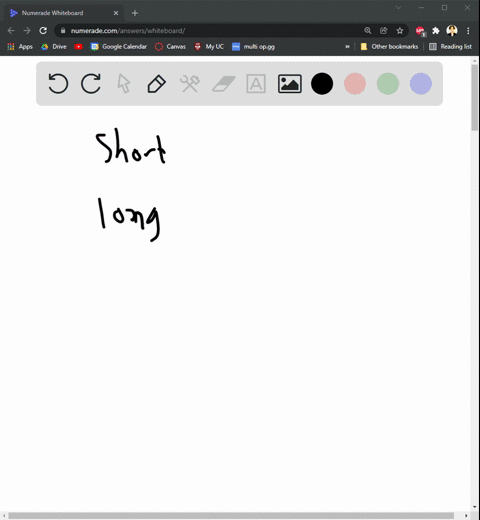Image resolution: width=480 pixels, height=520 pixels.
Task: Open a new browser tab
Action: tap(135, 13)
